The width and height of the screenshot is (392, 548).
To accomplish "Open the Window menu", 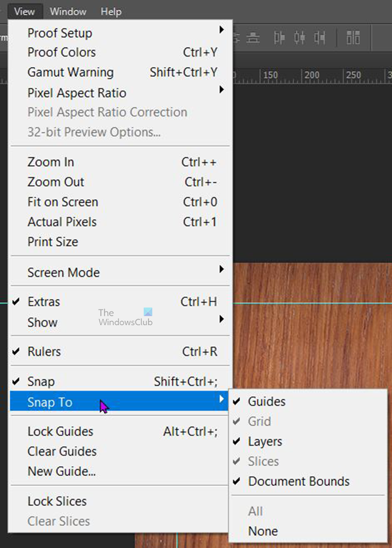I will [68, 11].
